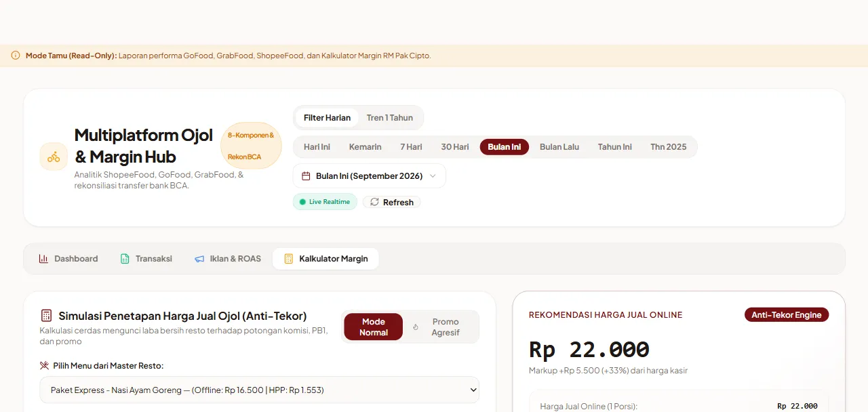Click the Rp 22.000 recommended price
868x412 pixels.
[x=589, y=350]
